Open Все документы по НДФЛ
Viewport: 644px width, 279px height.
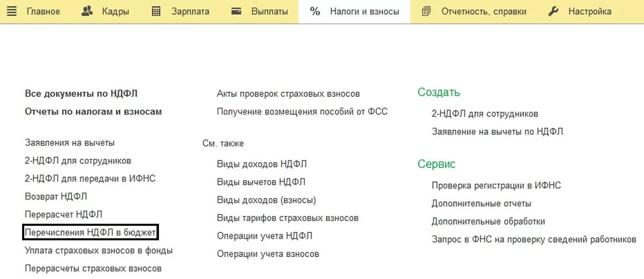[x=81, y=93]
